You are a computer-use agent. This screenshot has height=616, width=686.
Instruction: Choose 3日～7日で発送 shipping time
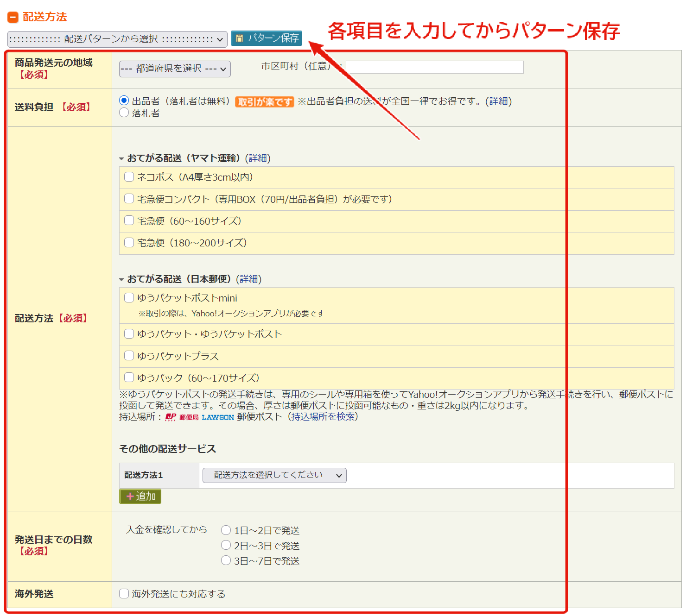coord(226,560)
